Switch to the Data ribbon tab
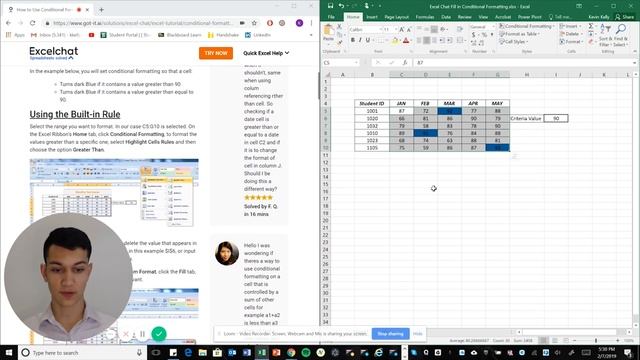The height and width of the screenshot is (360, 640). click(x=446, y=17)
